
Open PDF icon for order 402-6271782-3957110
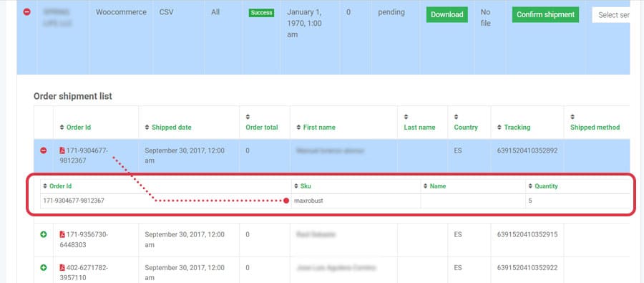pos(62,267)
